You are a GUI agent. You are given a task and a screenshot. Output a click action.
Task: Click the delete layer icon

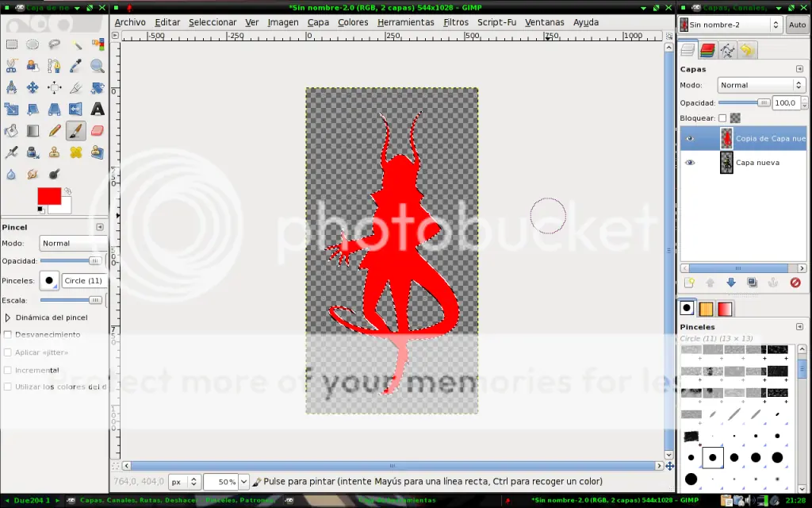(x=795, y=283)
